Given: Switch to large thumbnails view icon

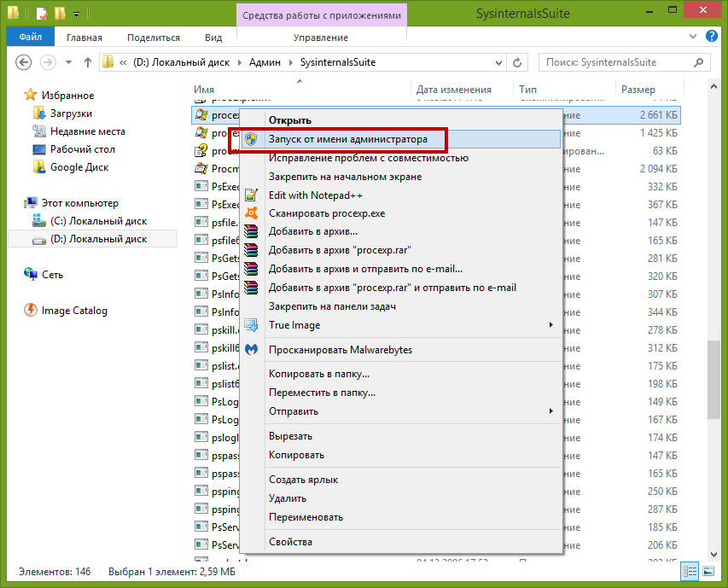Looking at the screenshot, I should (708, 571).
